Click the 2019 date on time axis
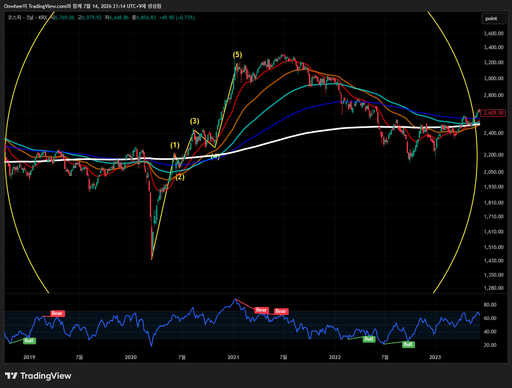 (x=29, y=357)
